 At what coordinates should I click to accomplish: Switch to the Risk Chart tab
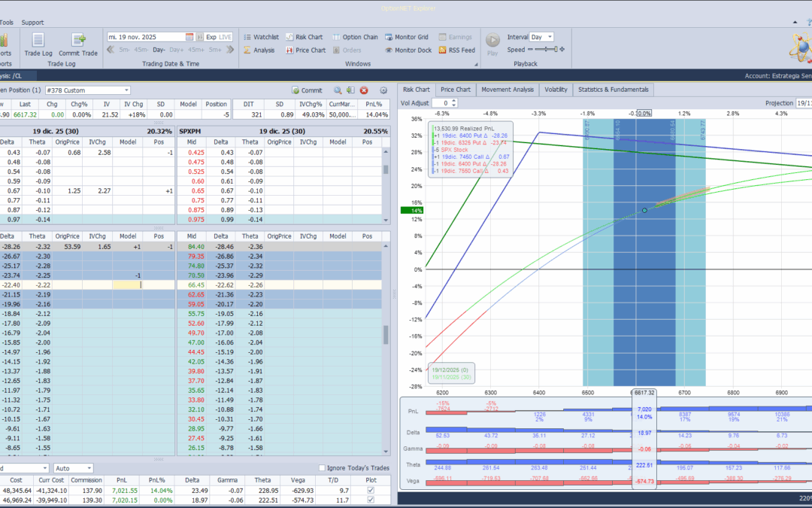[x=417, y=90]
